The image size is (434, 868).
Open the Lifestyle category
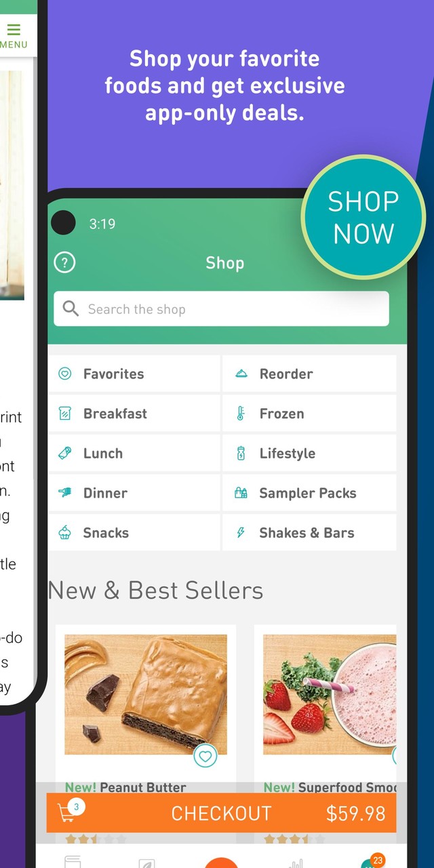[x=309, y=454]
